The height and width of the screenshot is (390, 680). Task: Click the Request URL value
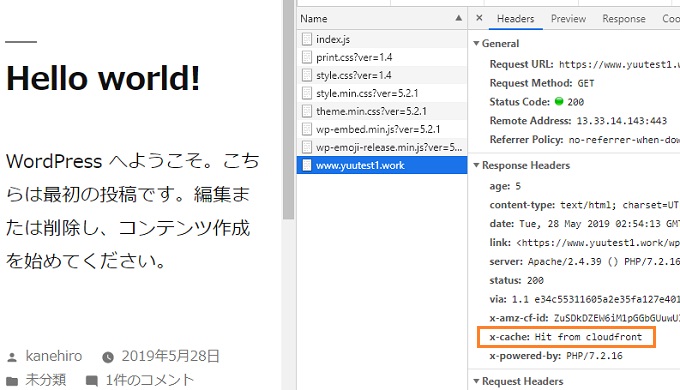coord(619,65)
